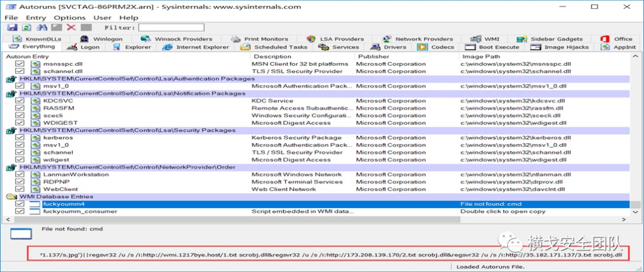Click the registry icon of NetworkProvider\Order key
Screen dimensions: 644x272
pos(11,167)
